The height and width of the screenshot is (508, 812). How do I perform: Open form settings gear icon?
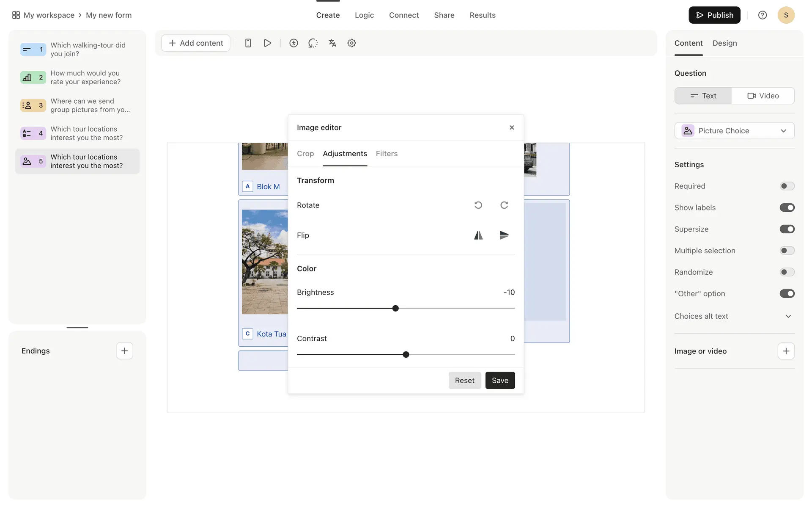(351, 43)
